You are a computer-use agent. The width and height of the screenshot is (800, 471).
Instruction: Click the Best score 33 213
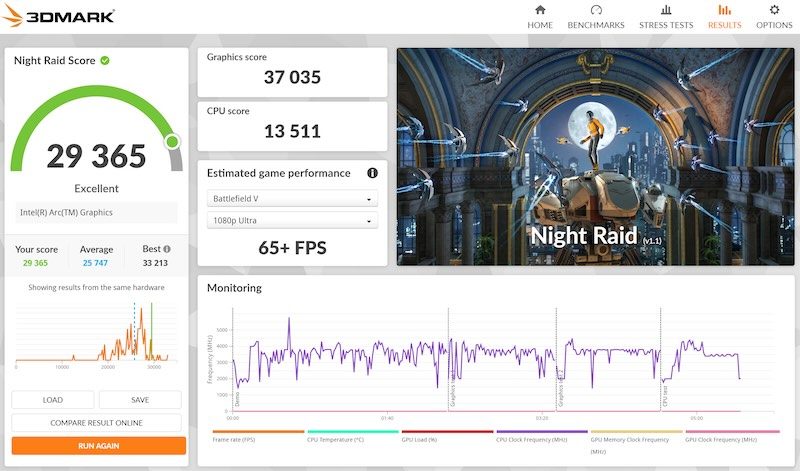[155, 263]
